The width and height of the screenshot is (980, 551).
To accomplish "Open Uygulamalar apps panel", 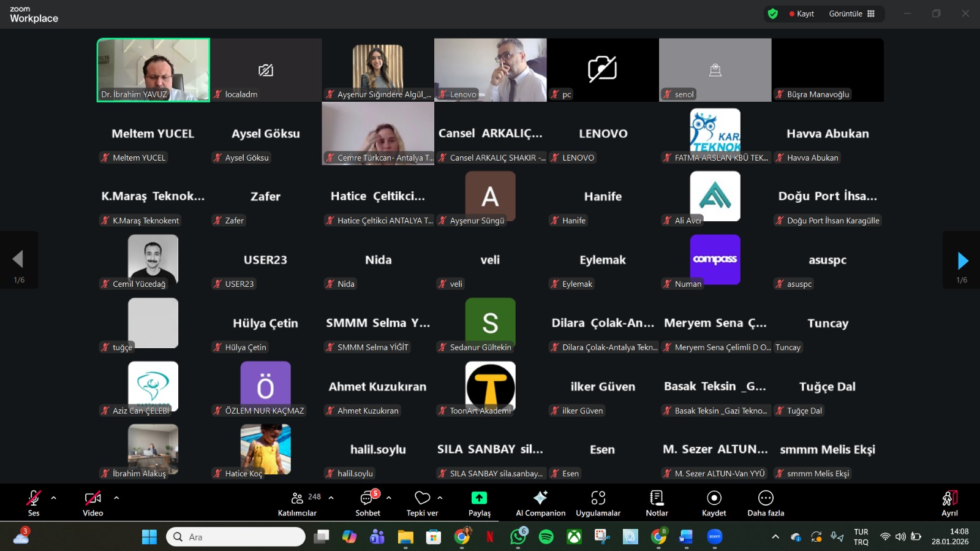I will coord(598,503).
